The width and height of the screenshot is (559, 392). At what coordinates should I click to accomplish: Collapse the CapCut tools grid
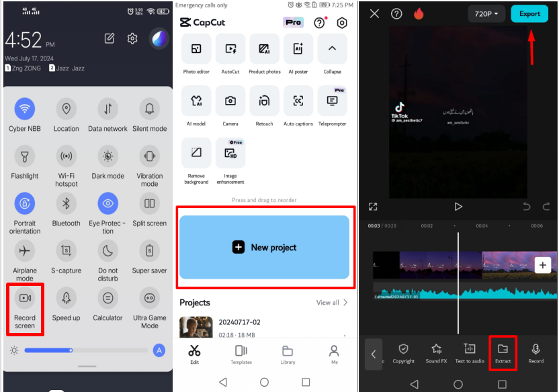pos(332,49)
